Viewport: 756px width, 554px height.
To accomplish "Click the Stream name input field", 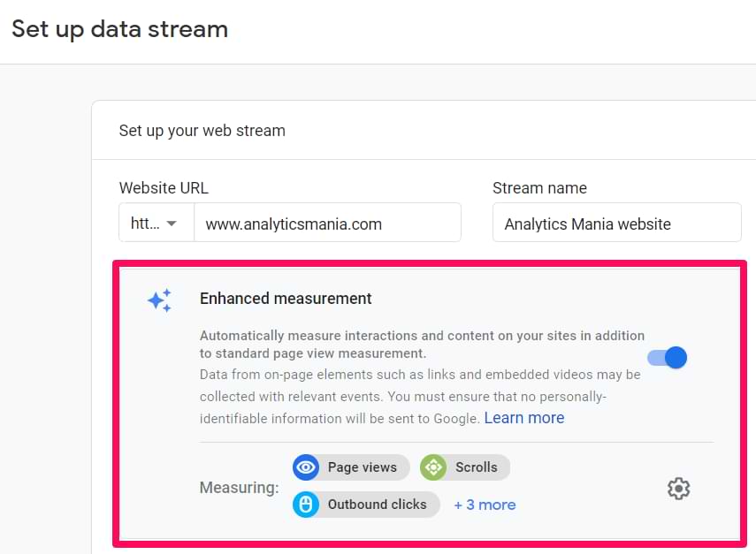I will click(x=616, y=223).
